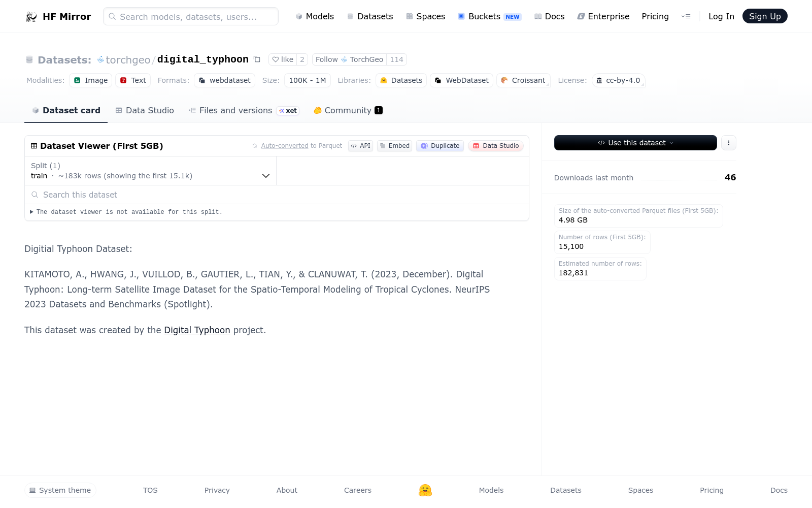Screen dimensions: 812x508
Task: Click the 15,100 number of rows value
Action: click(571, 246)
